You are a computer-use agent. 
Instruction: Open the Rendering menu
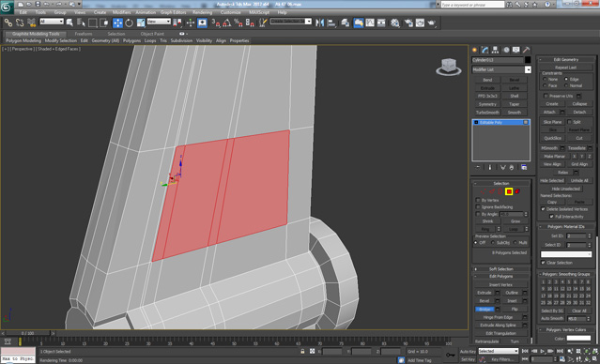click(x=203, y=12)
